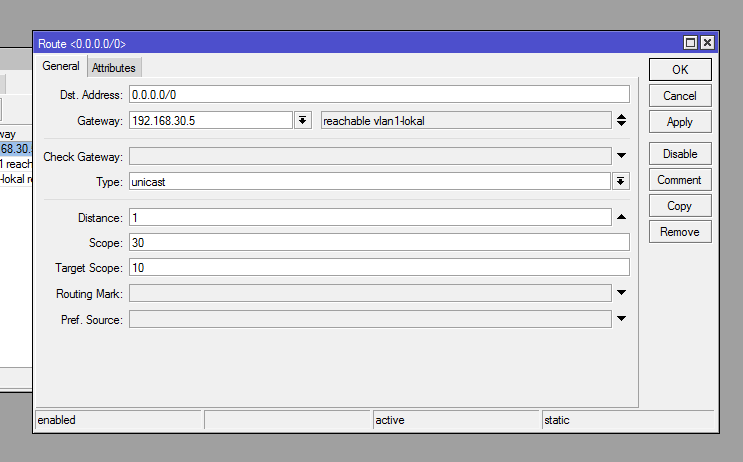
Task: Cancel the route dialog
Action: click(x=680, y=96)
